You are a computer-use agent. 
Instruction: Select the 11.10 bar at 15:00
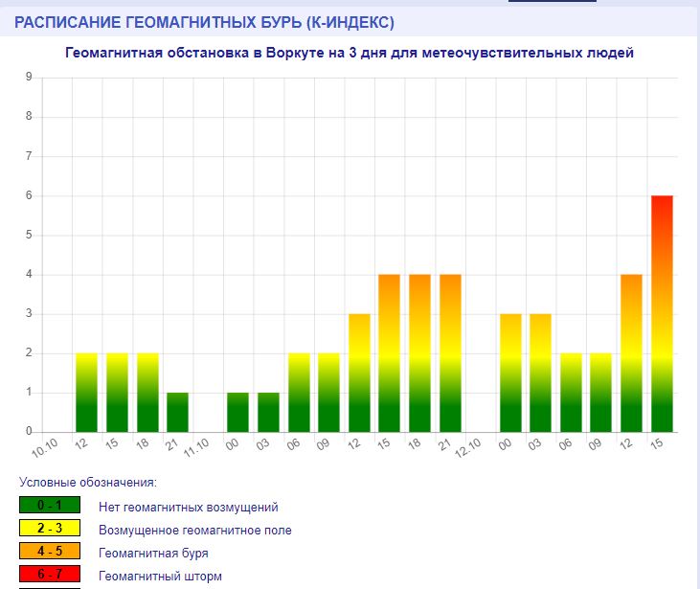[x=389, y=352]
